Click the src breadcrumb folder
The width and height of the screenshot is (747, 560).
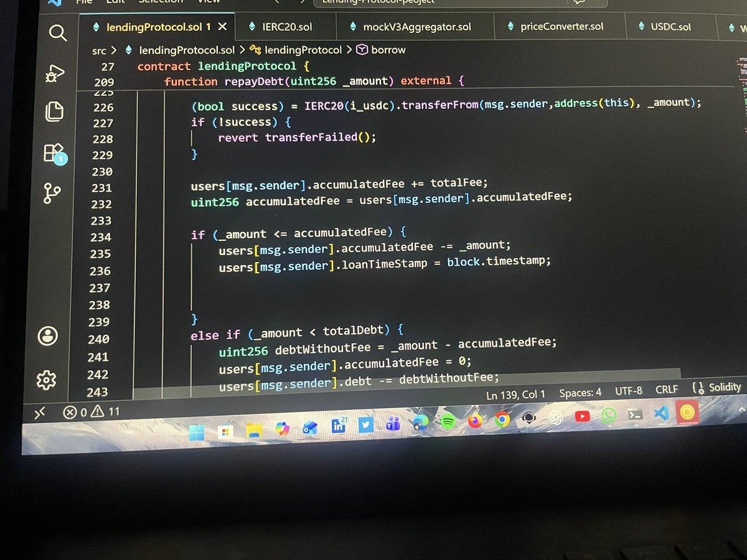100,50
